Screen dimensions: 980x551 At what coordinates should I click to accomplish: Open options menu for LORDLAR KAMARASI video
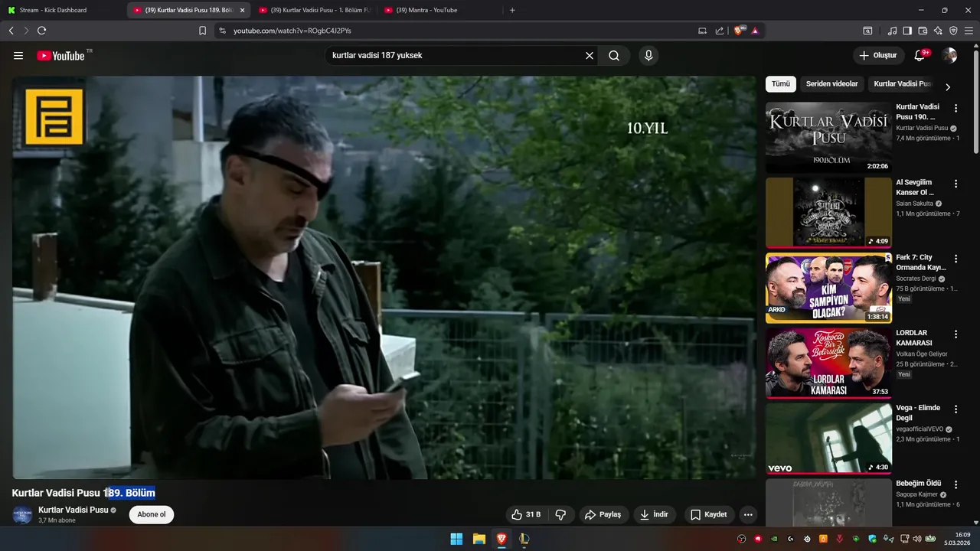[955, 334]
